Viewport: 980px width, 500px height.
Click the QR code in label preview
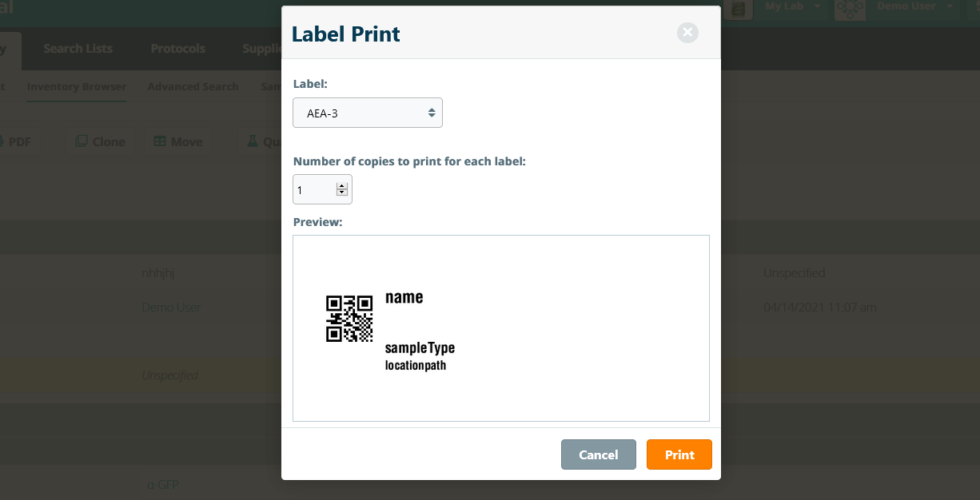point(349,319)
